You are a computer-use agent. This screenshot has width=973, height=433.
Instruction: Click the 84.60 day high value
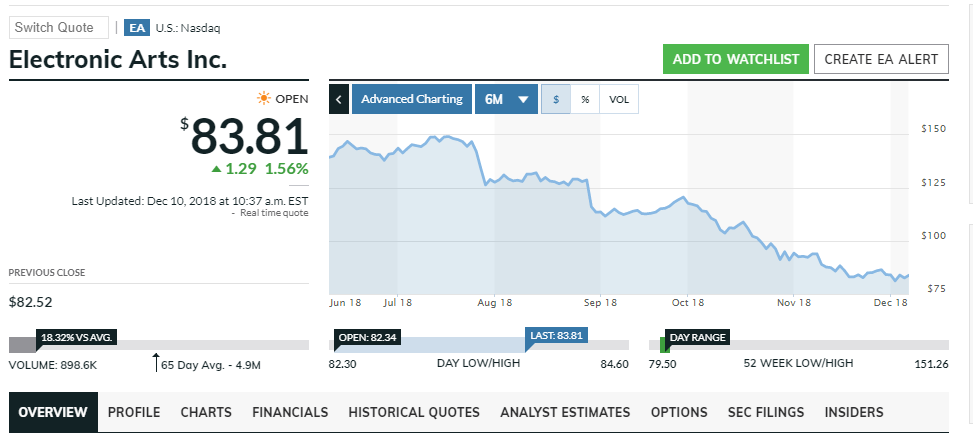(614, 364)
